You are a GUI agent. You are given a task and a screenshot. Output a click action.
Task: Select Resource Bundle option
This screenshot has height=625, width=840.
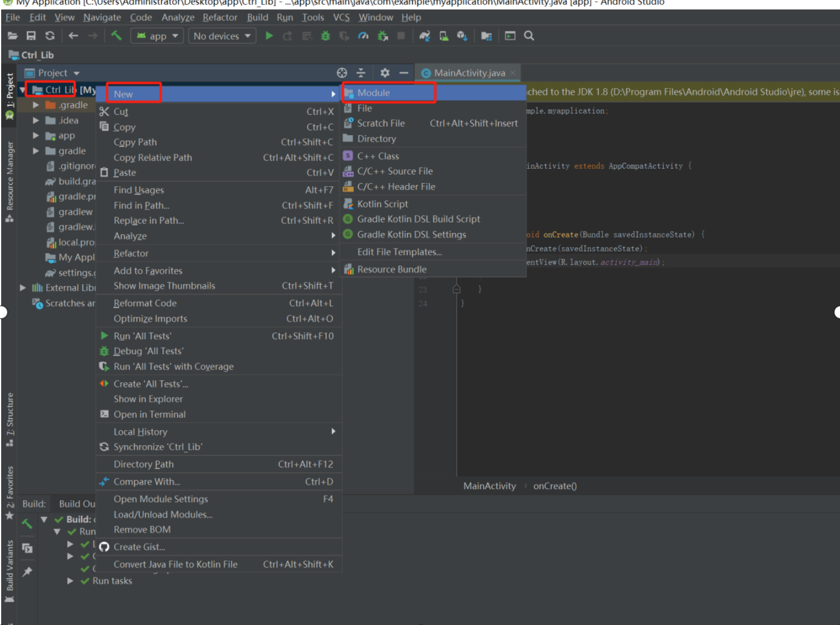[x=434, y=269]
